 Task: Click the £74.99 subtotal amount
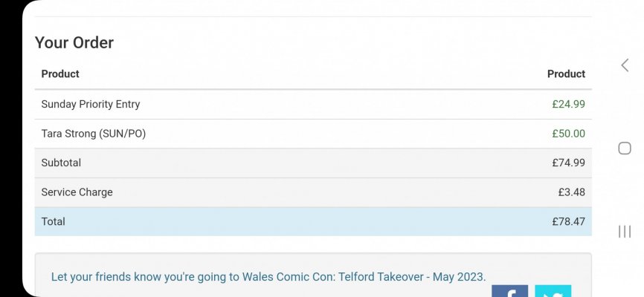[x=568, y=163]
